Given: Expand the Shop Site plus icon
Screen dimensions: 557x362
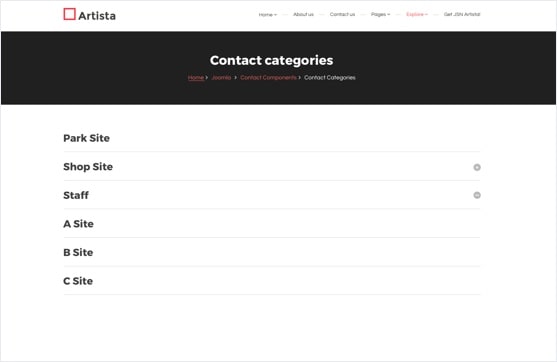Looking at the screenshot, I should point(477,167).
